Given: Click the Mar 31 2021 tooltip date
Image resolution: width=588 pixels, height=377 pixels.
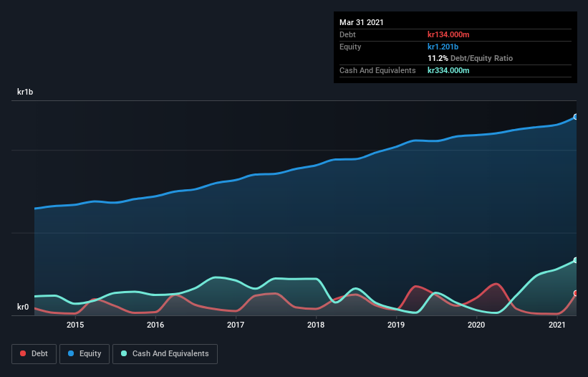Looking at the screenshot, I should coord(362,22).
